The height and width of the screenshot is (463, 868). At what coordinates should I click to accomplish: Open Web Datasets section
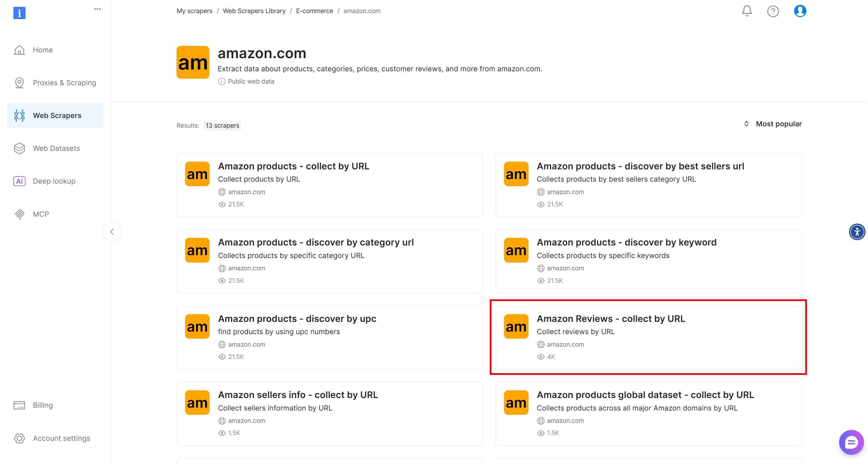tap(56, 148)
